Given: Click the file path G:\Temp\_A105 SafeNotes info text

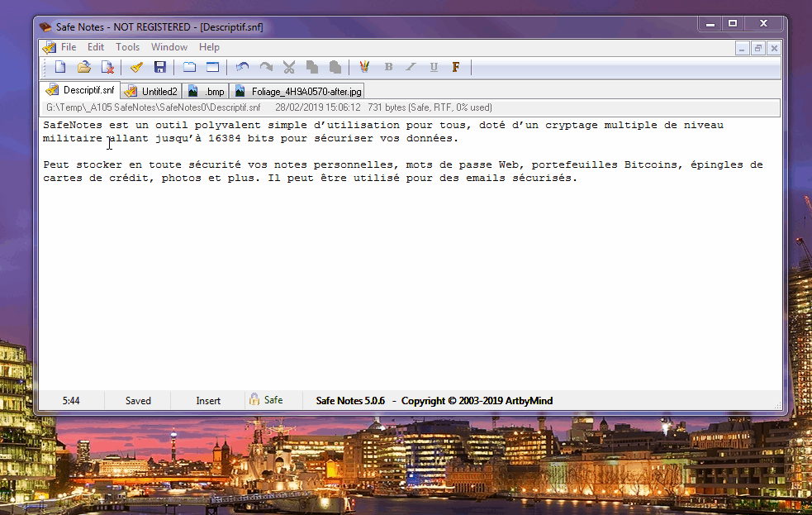Looking at the screenshot, I should (154, 107).
